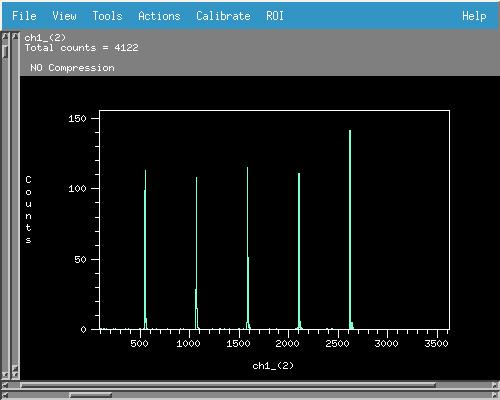Viewport: 500px width, 400px height.
Task: Open the View menu
Action: pos(64,16)
